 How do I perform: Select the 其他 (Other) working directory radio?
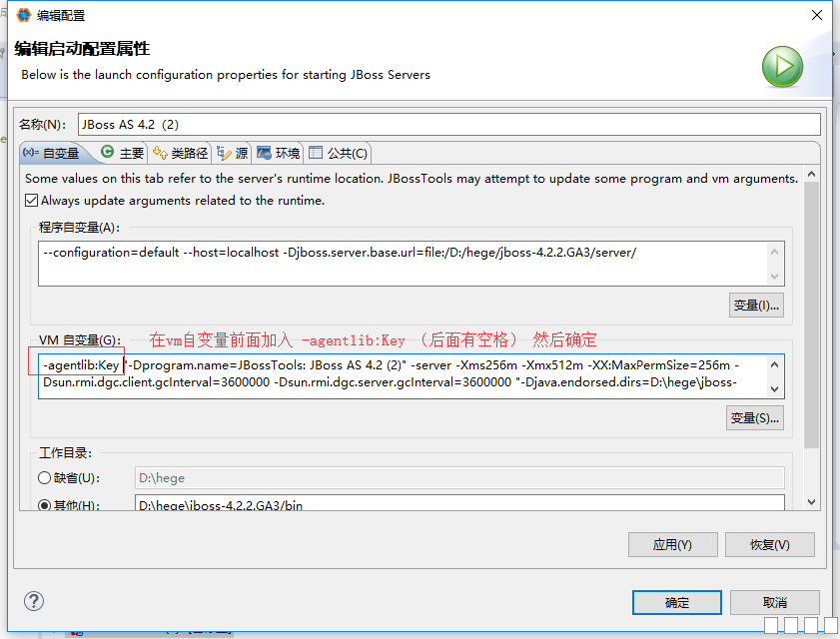coord(45,505)
